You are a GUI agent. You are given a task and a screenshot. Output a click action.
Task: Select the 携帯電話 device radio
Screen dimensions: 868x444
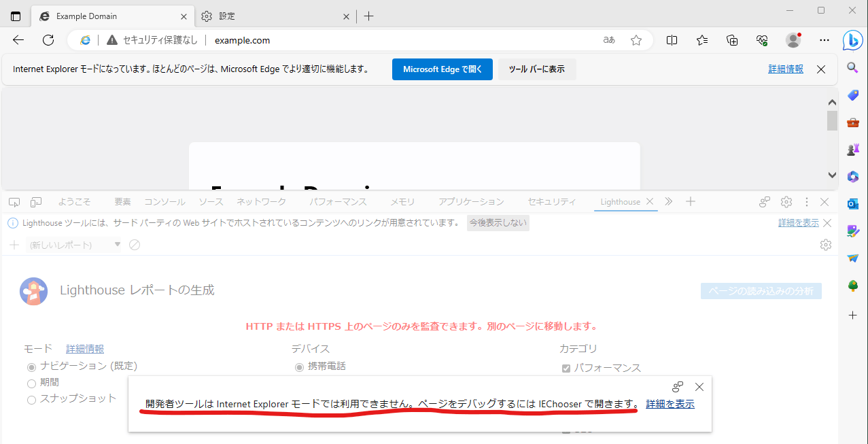click(299, 366)
